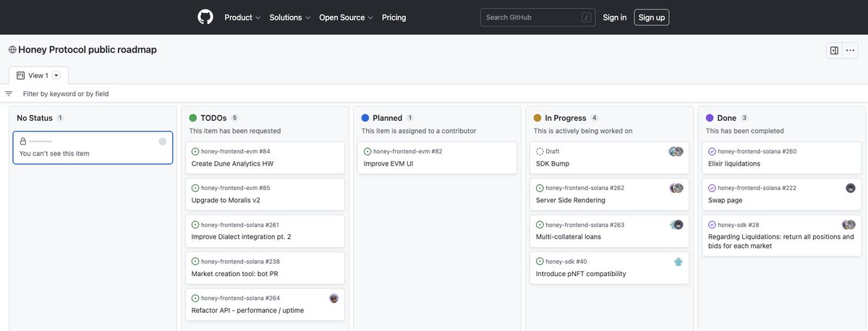The image size is (868, 331).
Task: Click yellow In Progress status color dot
Action: pyautogui.click(x=537, y=118)
